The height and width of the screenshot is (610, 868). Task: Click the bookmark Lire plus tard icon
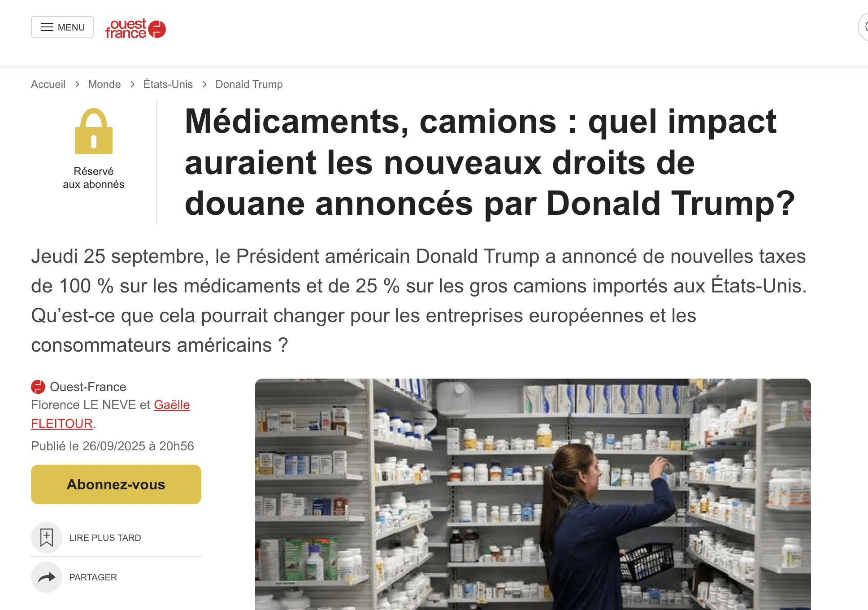coord(47,537)
